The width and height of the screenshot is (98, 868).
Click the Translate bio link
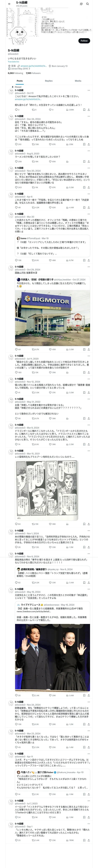[x=14, y=62]
